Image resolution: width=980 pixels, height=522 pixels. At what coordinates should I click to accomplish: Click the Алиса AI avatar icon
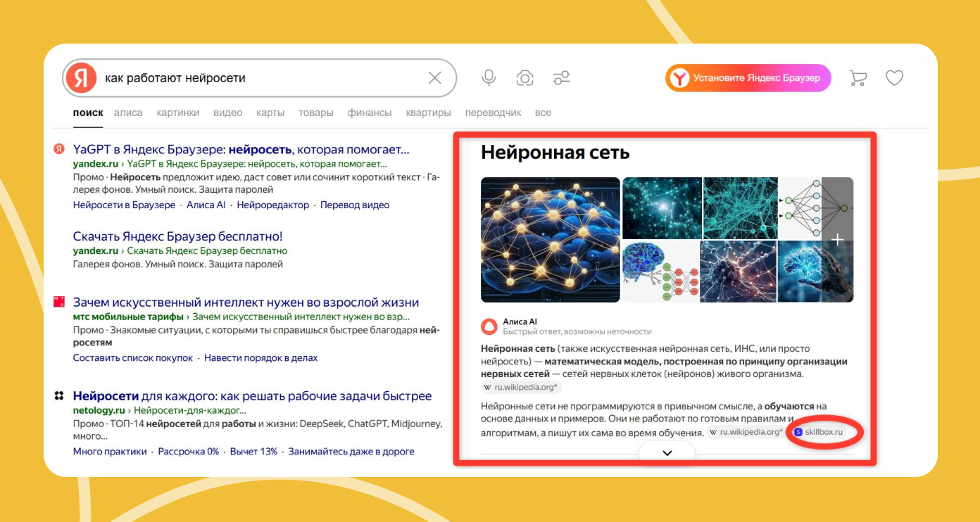[x=489, y=326]
